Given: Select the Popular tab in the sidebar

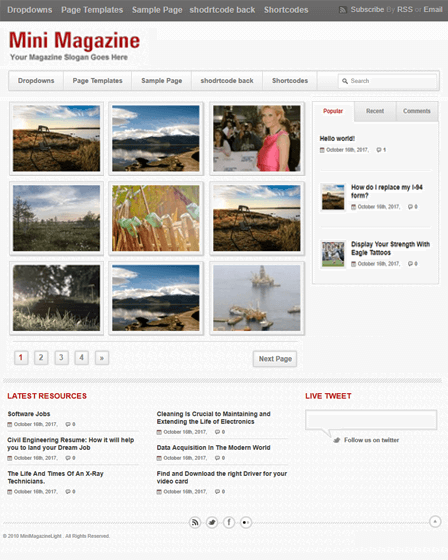Looking at the screenshot, I should (x=333, y=111).
